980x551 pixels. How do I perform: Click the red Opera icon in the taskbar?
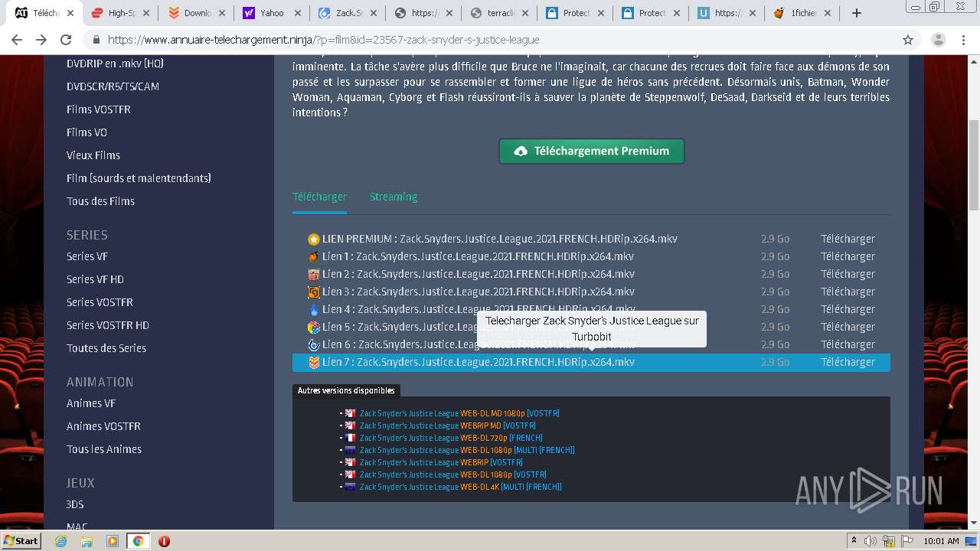tap(164, 541)
